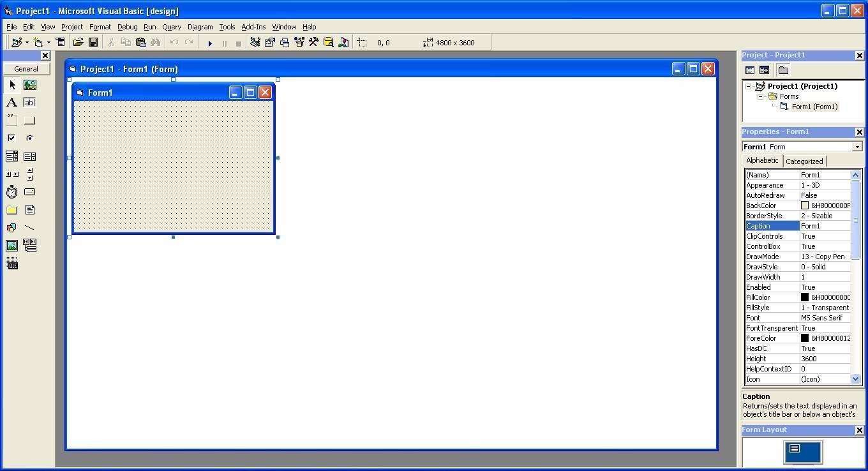Click the FillColor black swatch
The height and width of the screenshot is (471, 868).
805,297
